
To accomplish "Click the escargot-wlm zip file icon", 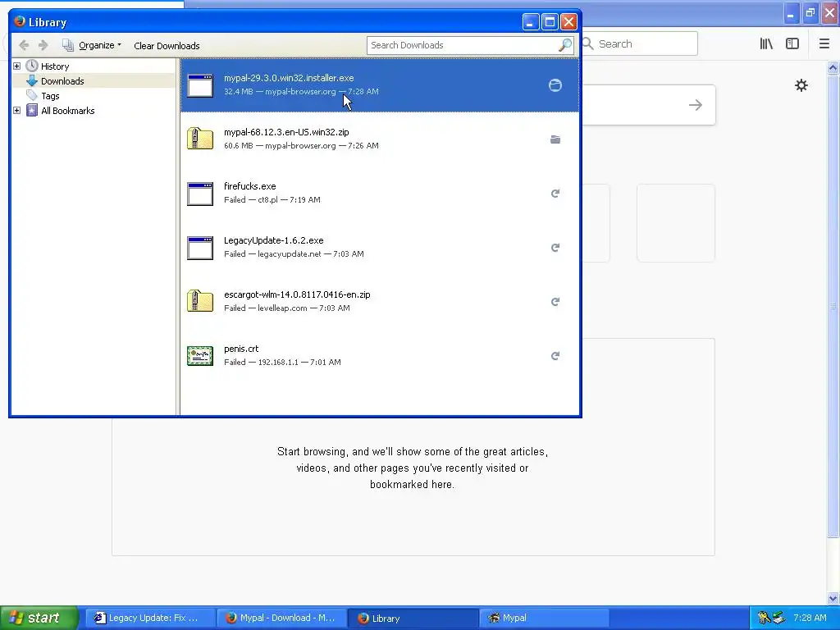I will pyautogui.click(x=200, y=301).
